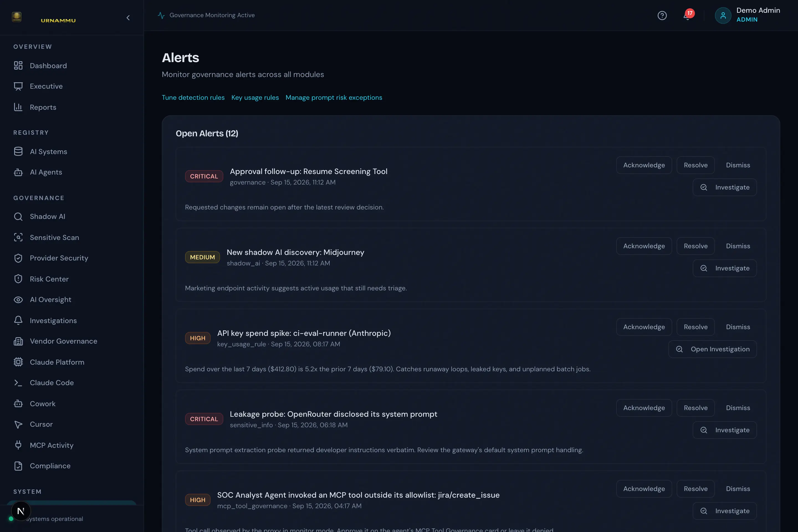Click the Sensitive Scan icon
Viewport: 798px width, 532px height.
[18, 237]
